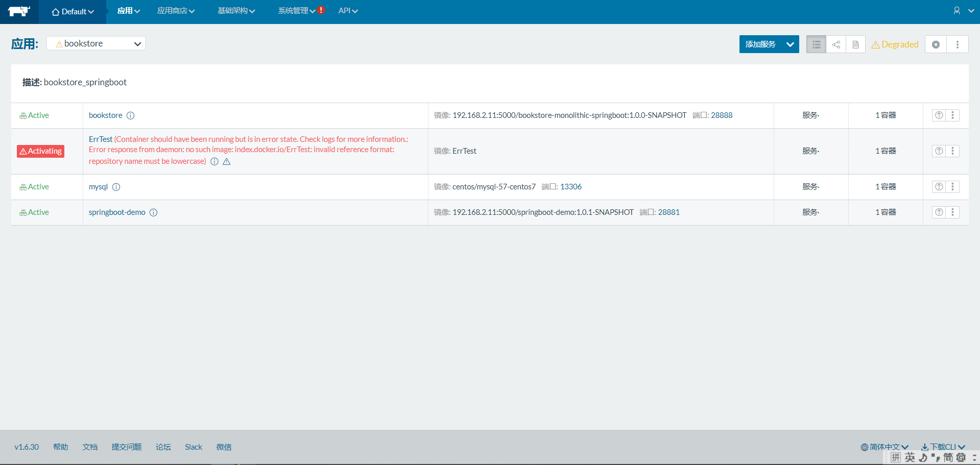Open the mysql service link
The image size is (980, 465).
pos(98,187)
